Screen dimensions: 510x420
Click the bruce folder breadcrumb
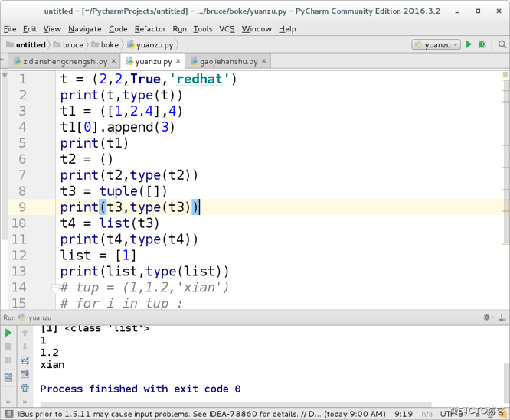(69, 44)
